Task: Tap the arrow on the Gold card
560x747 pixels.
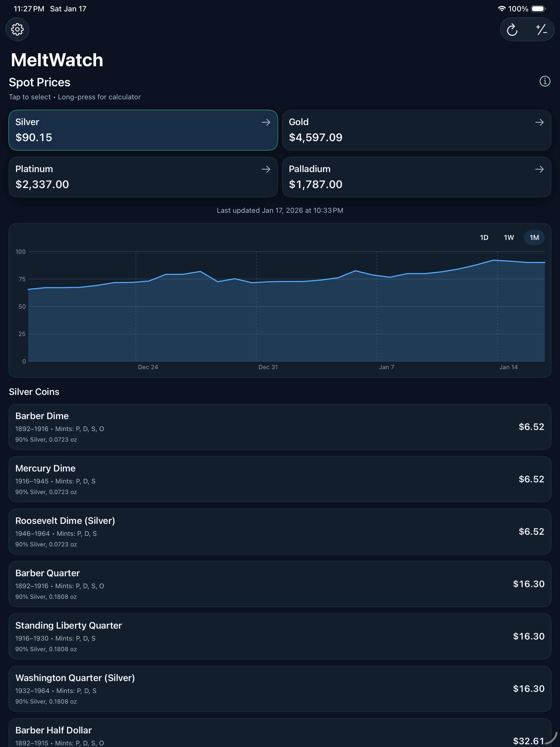Action: [x=539, y=122]
